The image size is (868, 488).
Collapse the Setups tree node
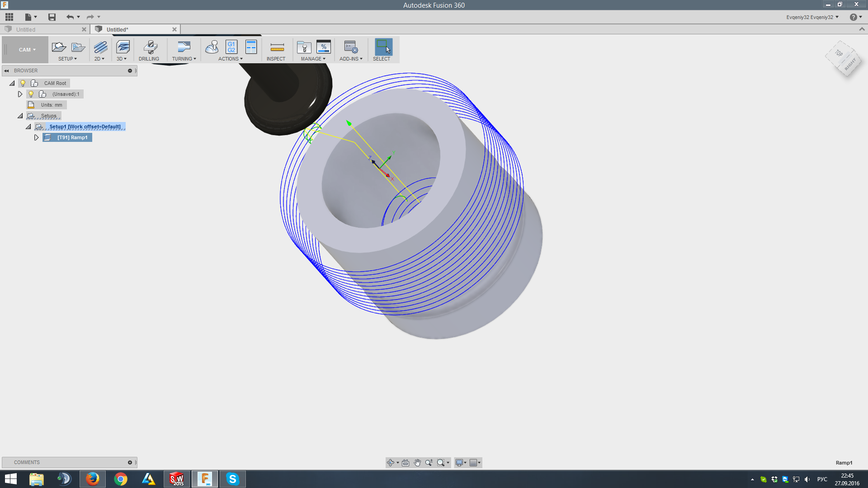(20, 116)
